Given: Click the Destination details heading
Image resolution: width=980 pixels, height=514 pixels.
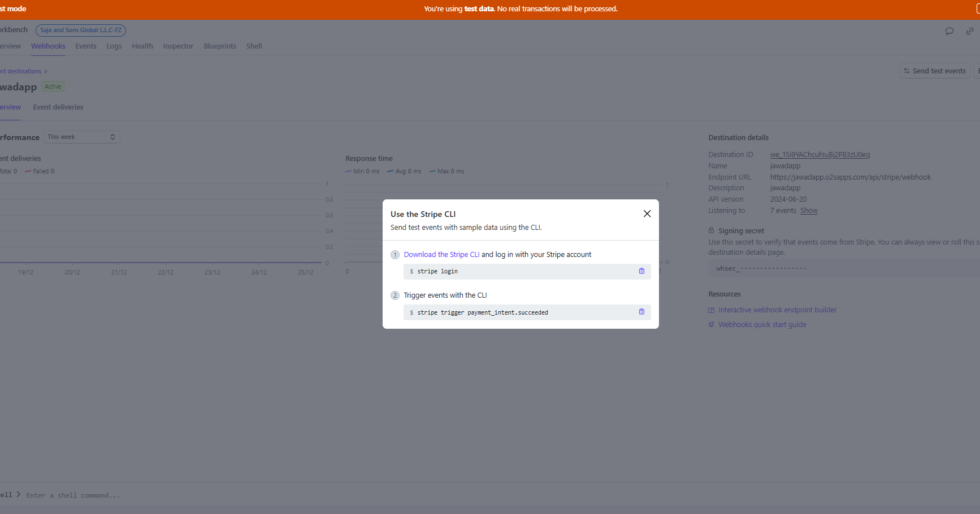Looking at the screenshot, I should click(739, 138).
